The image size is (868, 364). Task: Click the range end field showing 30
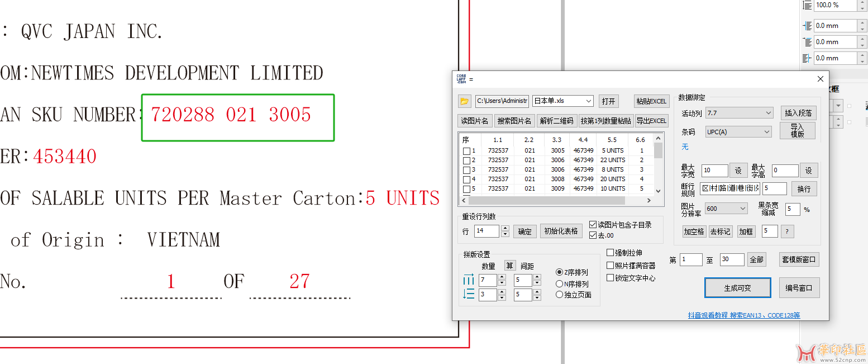click(732, 259)
